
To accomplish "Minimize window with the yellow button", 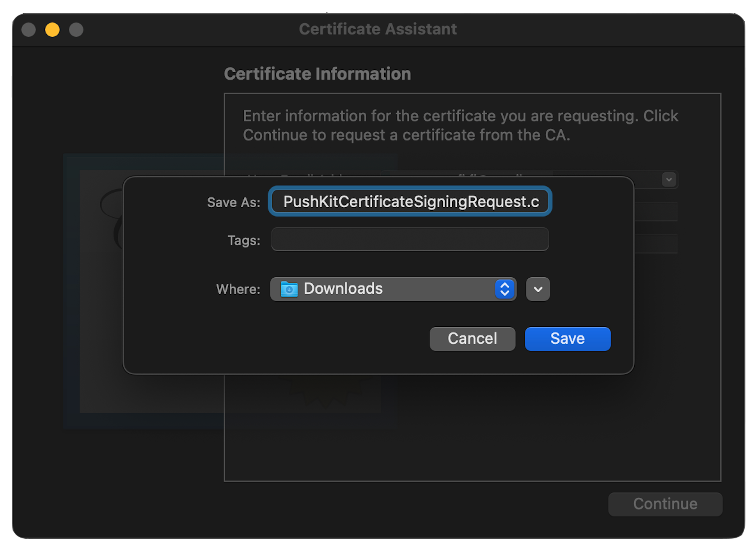I will (52, 30).
